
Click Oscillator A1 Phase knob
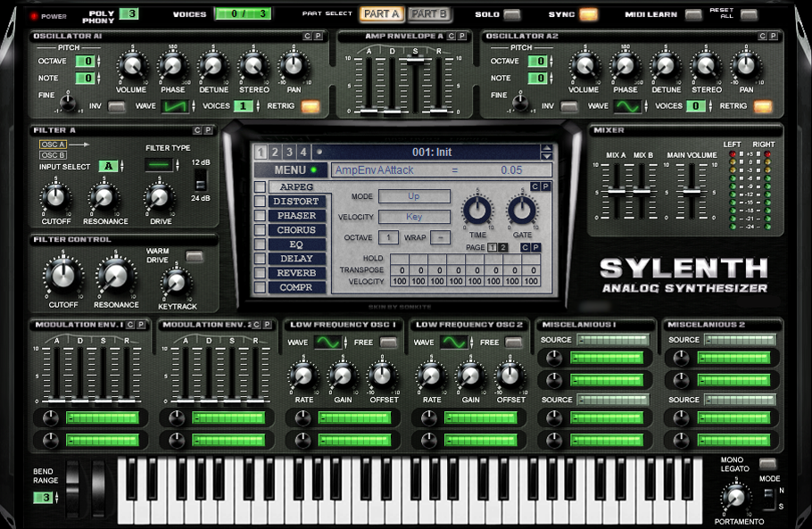click(x=172, y=66)
